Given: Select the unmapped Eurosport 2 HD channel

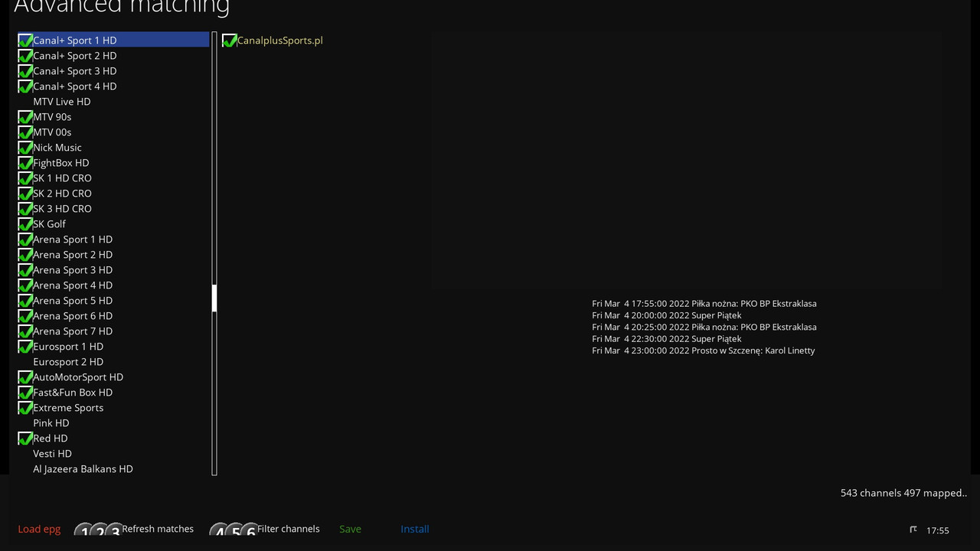Looking at the screenshot, I should (x=113, y=361).
